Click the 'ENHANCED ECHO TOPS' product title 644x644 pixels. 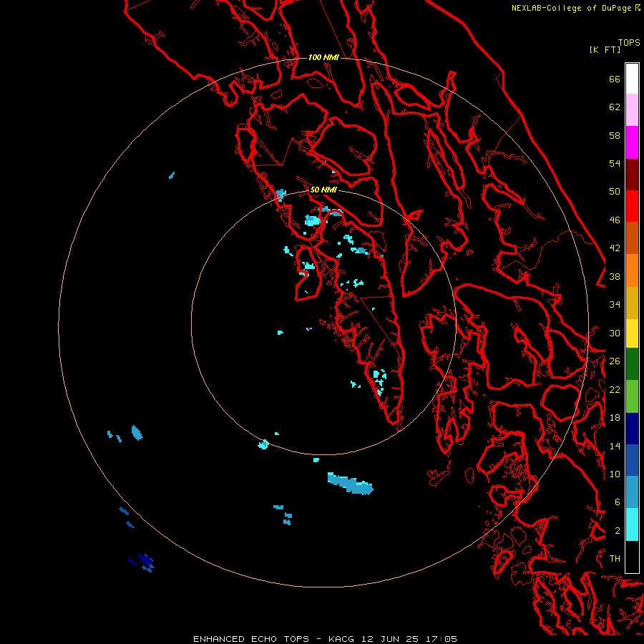click(251, 639)
